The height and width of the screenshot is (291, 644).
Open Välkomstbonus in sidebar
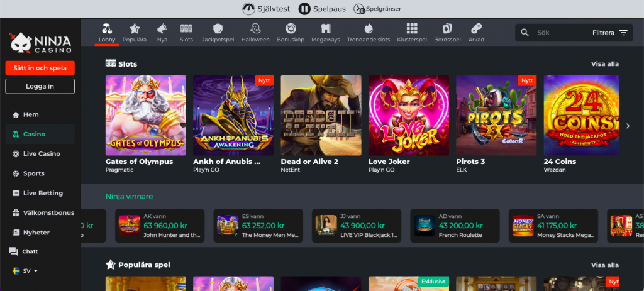40,213
